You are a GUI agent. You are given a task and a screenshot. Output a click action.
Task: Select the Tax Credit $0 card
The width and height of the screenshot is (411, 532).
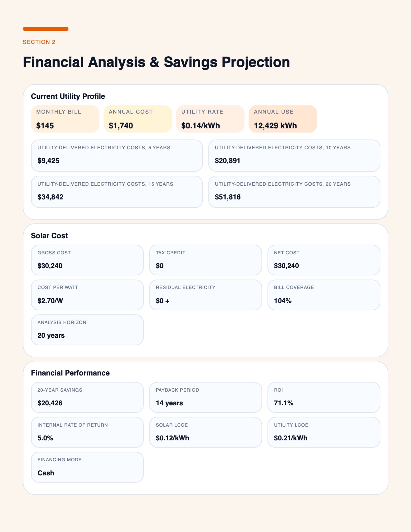point(206,260)
